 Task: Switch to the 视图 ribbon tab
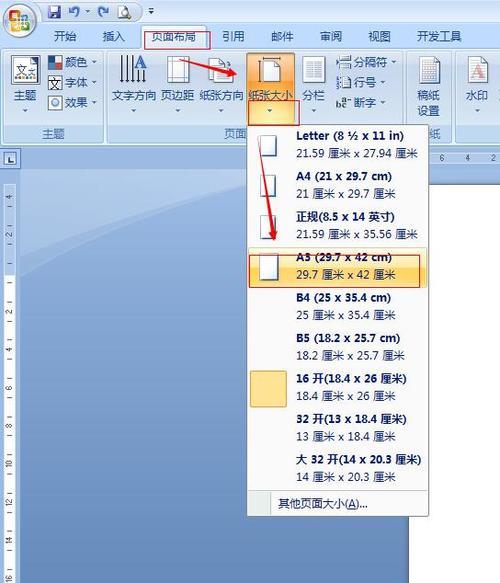(x=379, y=36)
